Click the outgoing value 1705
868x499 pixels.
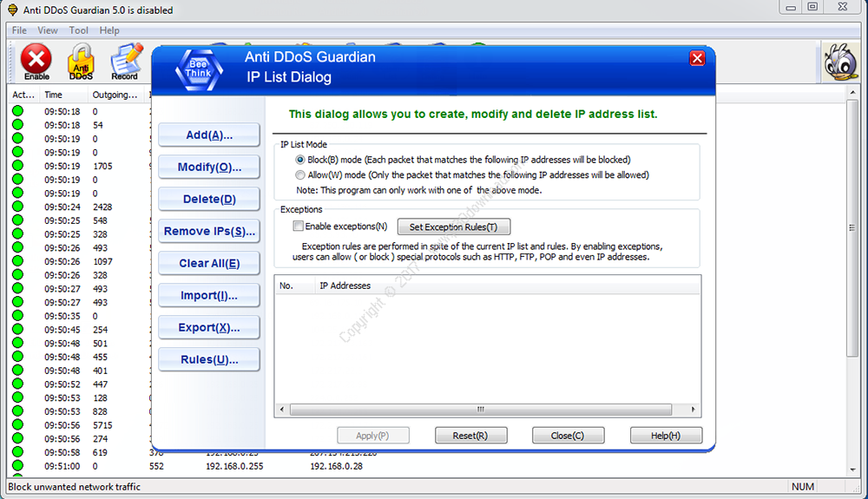(x=102, y=166)
